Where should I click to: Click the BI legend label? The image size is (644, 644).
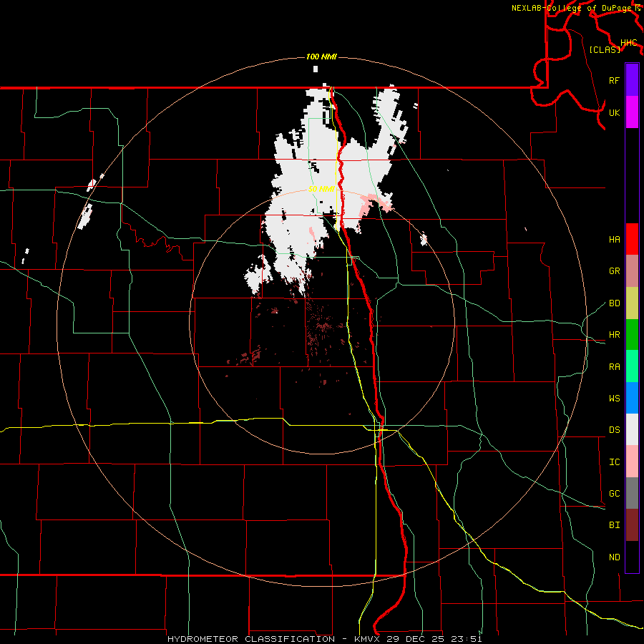click(615, 525)
